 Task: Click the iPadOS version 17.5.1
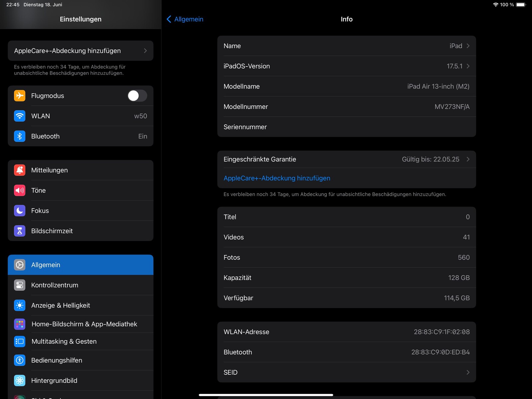tap(455, 66)
